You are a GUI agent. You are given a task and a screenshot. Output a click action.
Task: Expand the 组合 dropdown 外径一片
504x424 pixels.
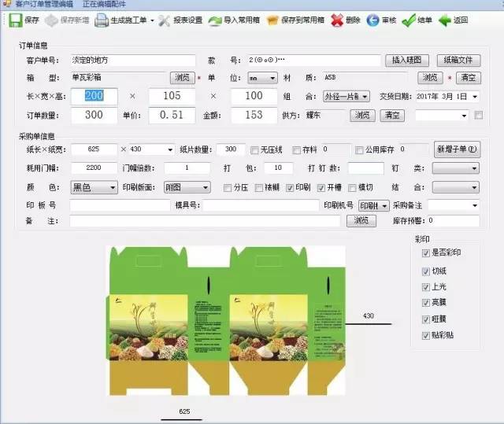click(x=365, y=96)
